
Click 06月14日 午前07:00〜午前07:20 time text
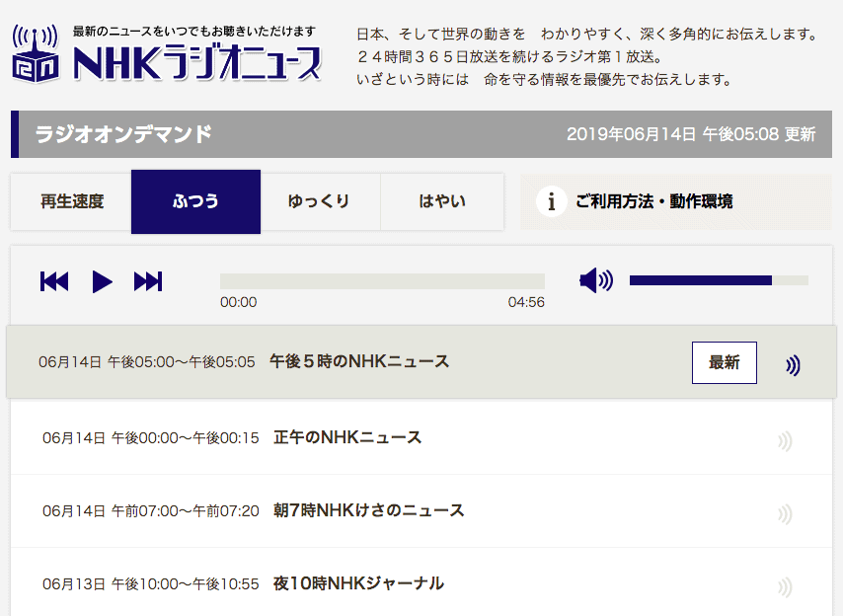tap(150, 510)
